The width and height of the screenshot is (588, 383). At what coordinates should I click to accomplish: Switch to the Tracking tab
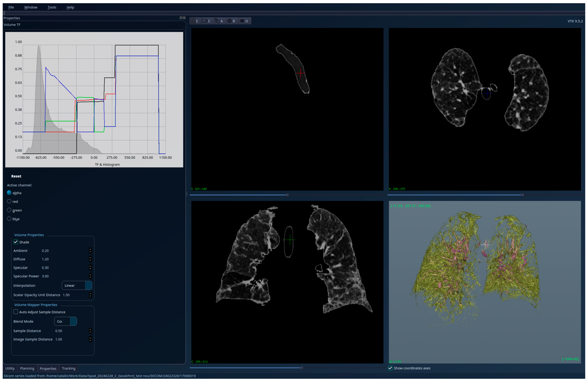[68, 368]
